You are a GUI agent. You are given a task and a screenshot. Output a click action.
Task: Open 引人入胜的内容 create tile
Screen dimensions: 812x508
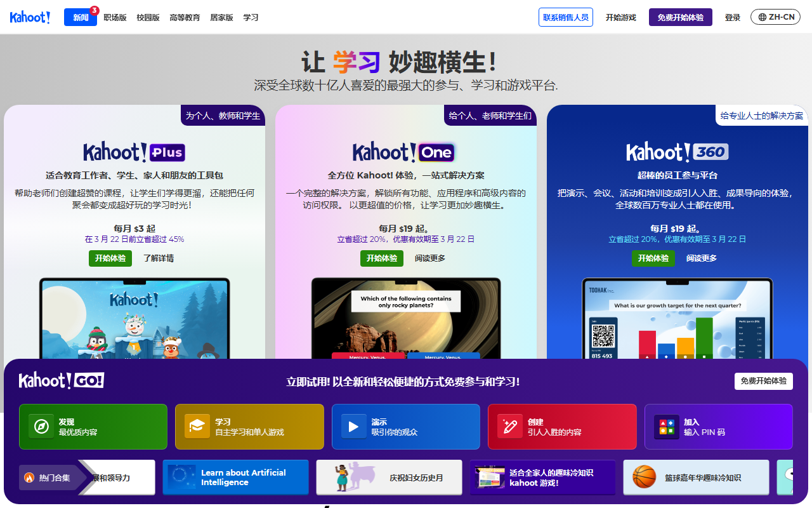coord(562,427)
